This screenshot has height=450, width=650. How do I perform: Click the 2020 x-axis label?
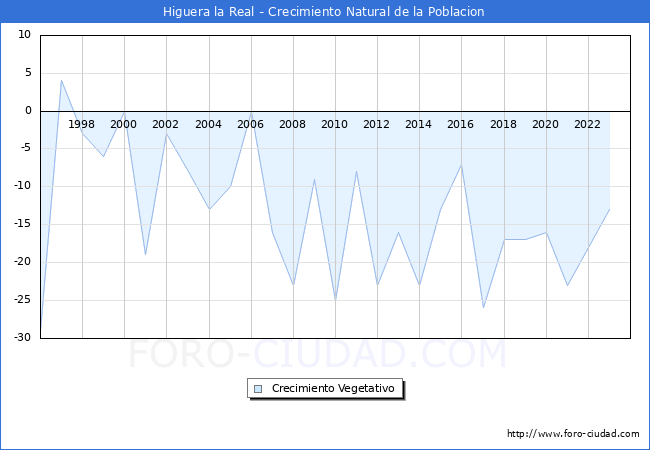[x=545, y=124]
